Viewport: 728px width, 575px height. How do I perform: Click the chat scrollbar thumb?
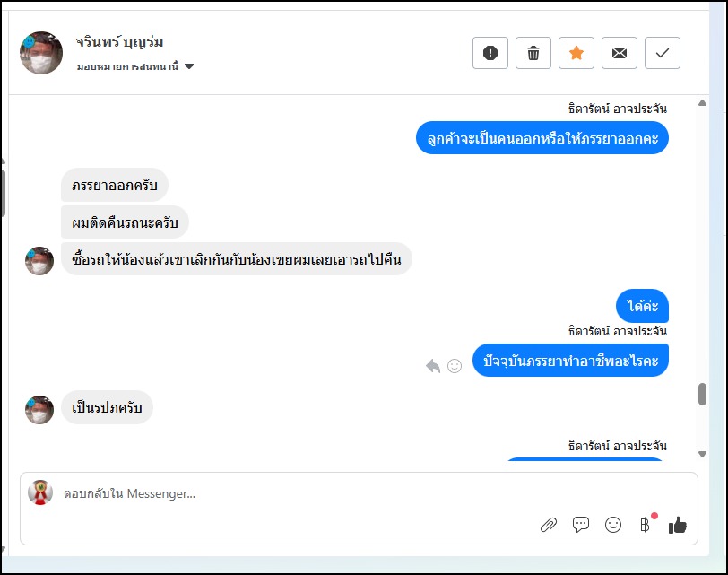coord(702,394)
